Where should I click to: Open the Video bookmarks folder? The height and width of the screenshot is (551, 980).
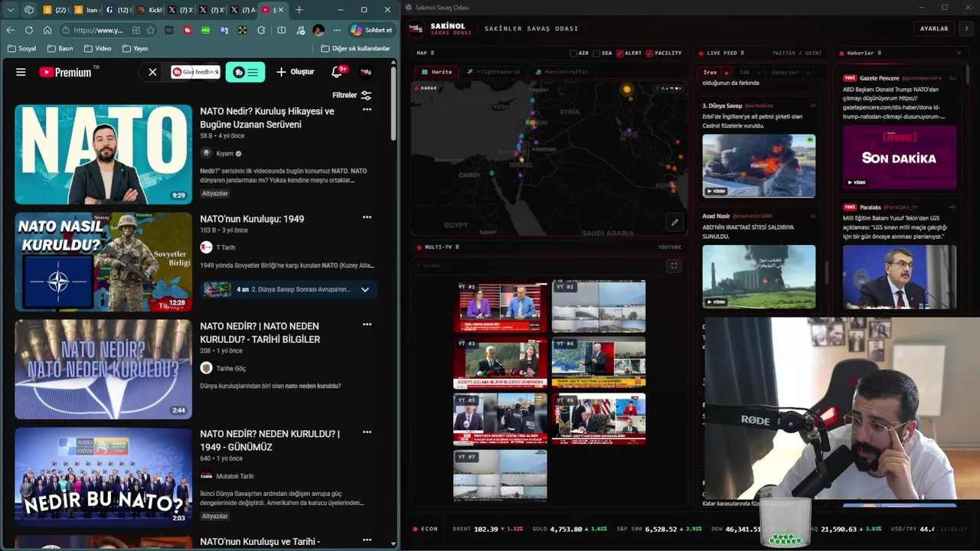click(x=97, y=48)
